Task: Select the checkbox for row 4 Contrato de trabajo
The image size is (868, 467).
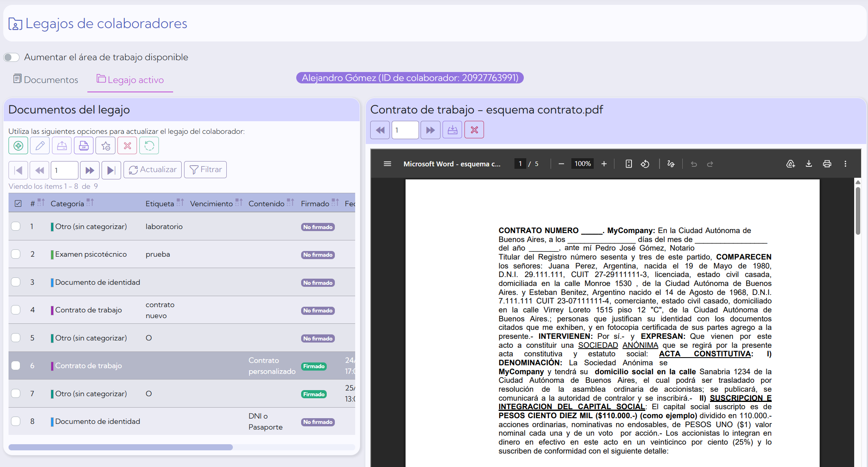Action: click(x=16, y=310)
